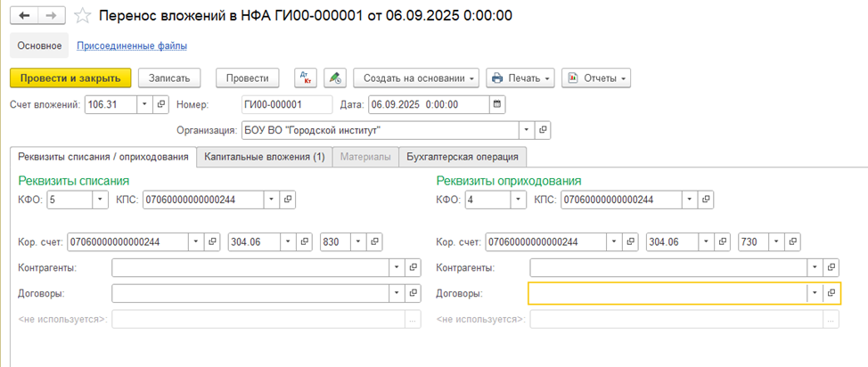Open the pencil-with-clock icon button in the toolbar

click(x=335, y=78)
